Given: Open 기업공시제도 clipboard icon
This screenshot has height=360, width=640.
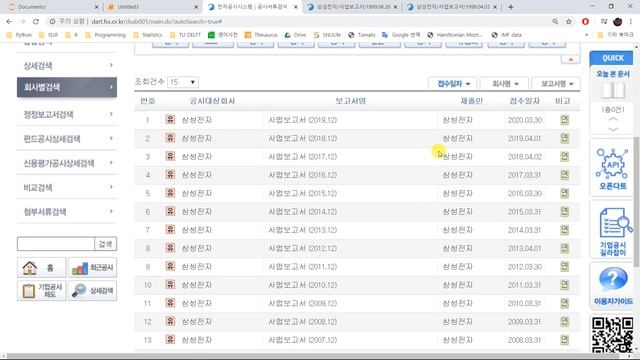Looking at the screenshot, I should click(41, 291).
